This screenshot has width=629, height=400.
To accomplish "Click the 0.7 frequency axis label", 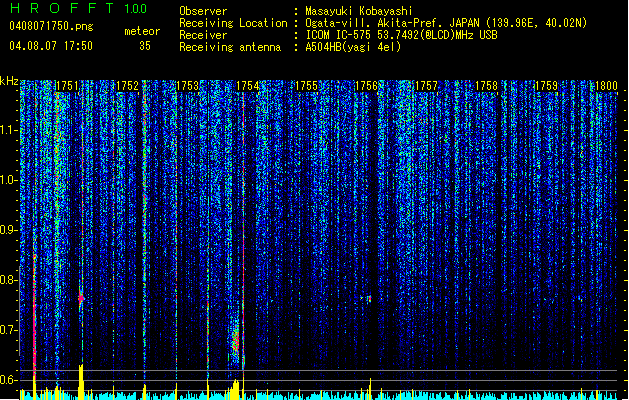I will coord(9,330).
